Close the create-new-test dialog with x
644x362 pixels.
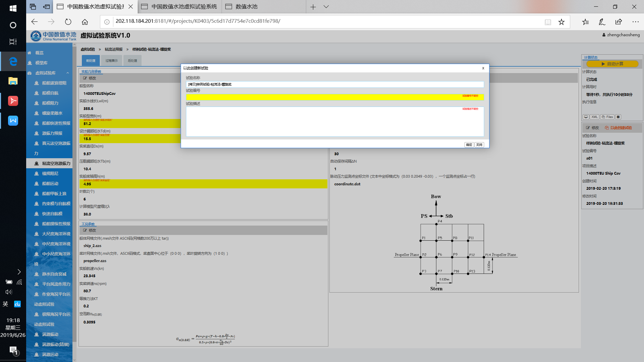point(483,68)
